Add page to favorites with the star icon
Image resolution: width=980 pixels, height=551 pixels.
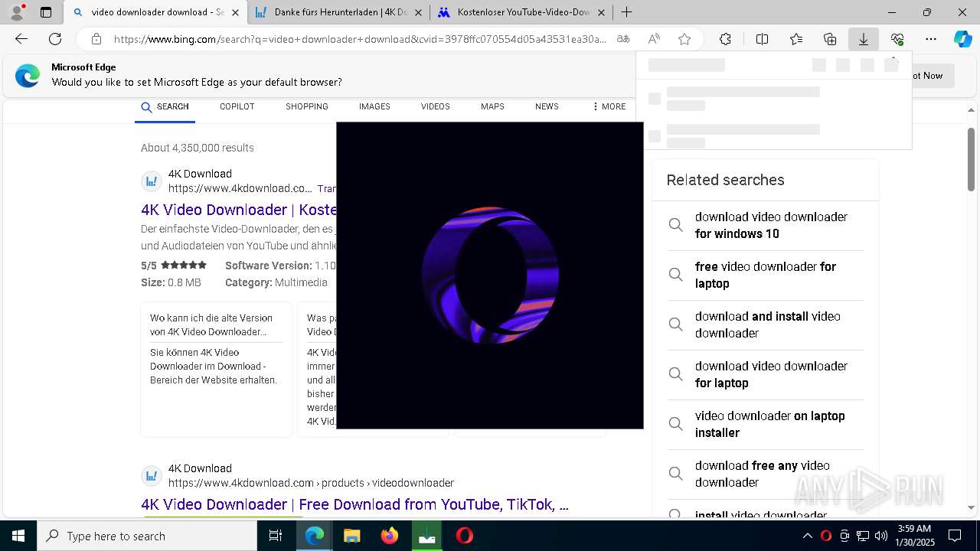684,39
